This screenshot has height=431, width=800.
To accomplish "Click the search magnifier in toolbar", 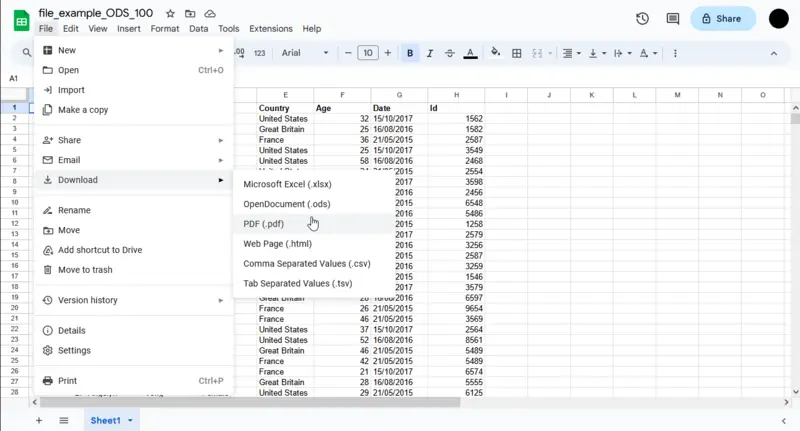I will pos(27,53).
